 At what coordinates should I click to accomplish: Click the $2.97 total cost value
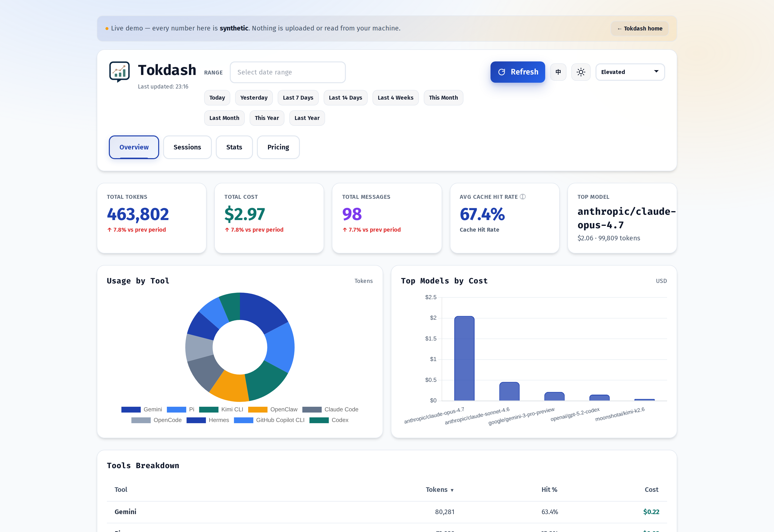coord(245,214)
